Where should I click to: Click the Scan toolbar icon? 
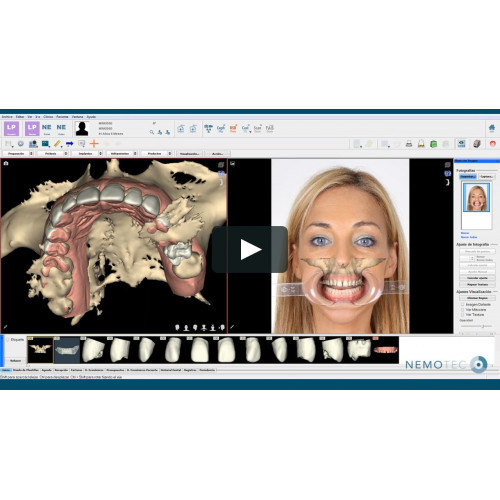(x=258, y=129)
